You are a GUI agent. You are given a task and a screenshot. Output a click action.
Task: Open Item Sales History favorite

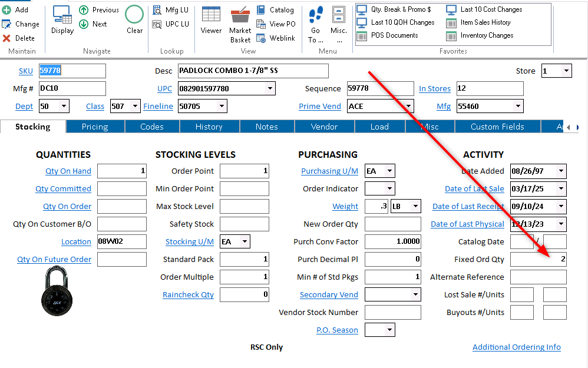(451, 23)
